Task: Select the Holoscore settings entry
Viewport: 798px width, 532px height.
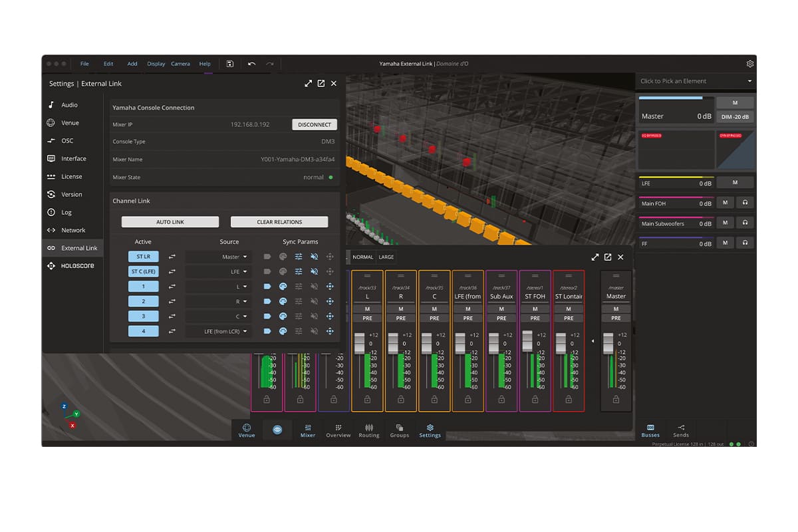Action: tap(72, 266)
